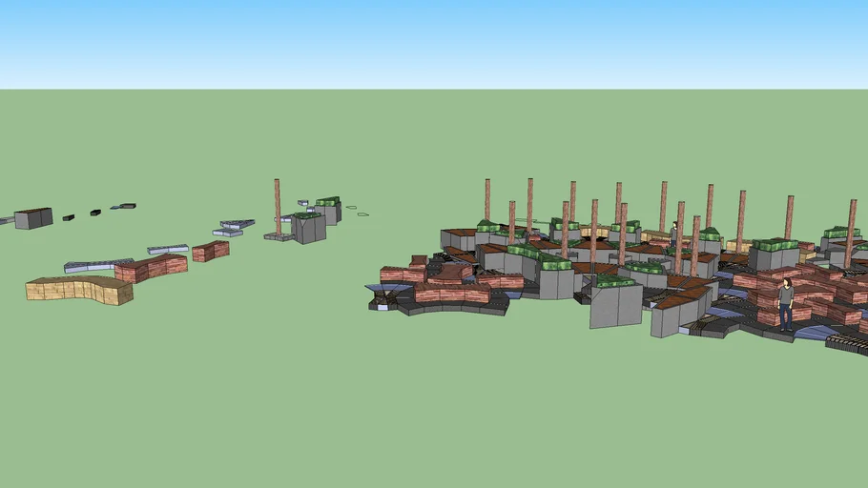Click the rightmost tall pole at the edge
This screenshot has height=488, width=868.
[x=850, y=233]
